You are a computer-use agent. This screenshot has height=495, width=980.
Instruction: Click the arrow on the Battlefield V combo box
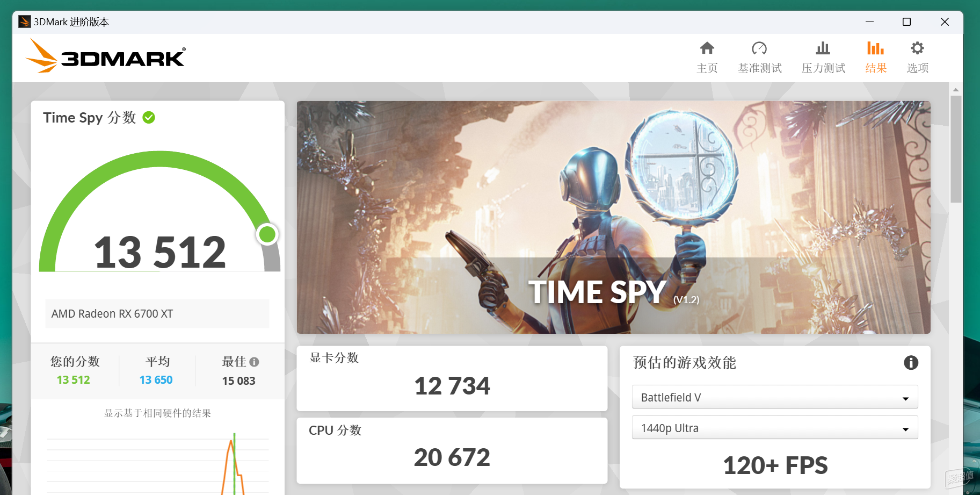[x=905, y=399]
